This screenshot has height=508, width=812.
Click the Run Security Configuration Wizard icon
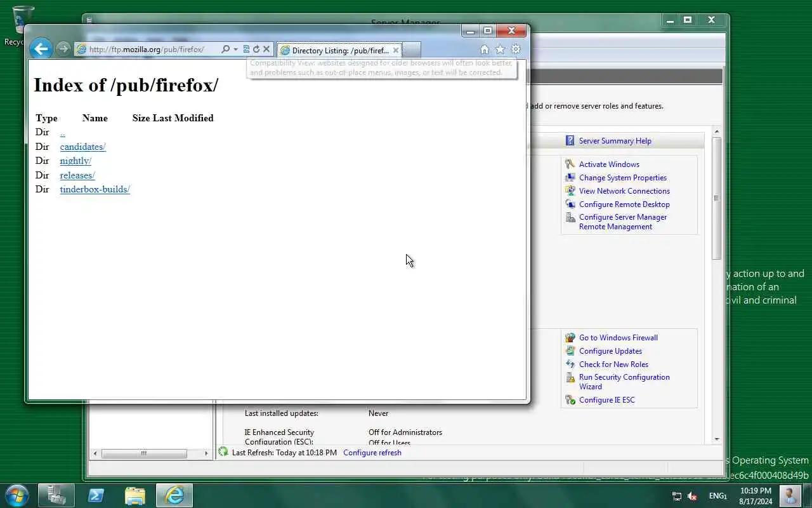pos(570,378)
